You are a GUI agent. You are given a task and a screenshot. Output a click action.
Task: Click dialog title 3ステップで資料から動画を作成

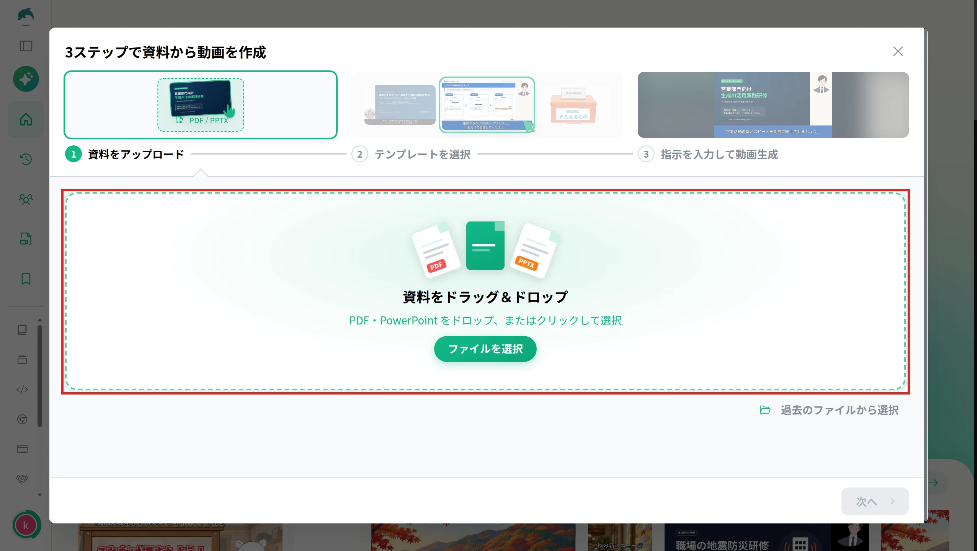[165, 52]
